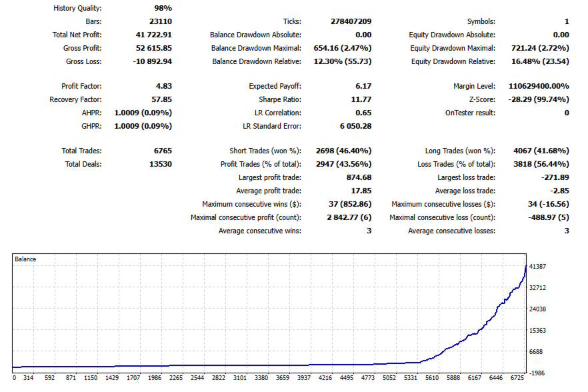Click the 41387 label on chart axis

click(537, 267)
